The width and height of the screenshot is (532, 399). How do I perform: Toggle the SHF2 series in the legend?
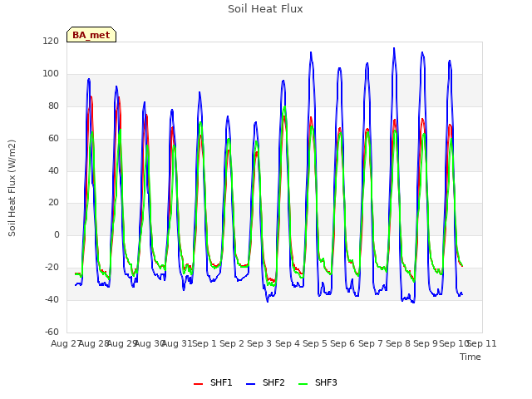[265, 382]
